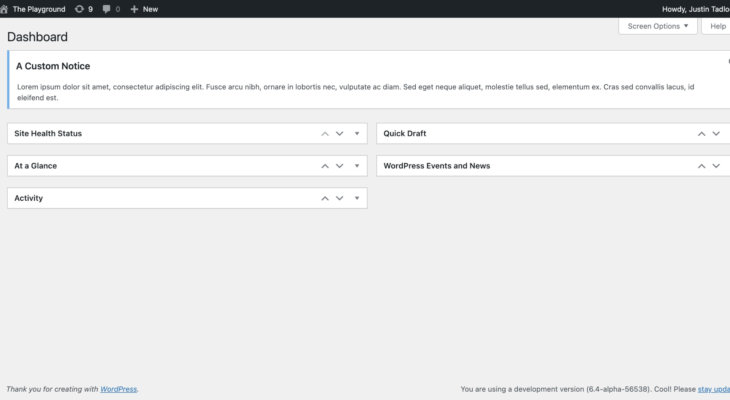The width and height of the screenshot is (730, 400).
Task: Click the stay updated footer link
Action: coord(714,389)
